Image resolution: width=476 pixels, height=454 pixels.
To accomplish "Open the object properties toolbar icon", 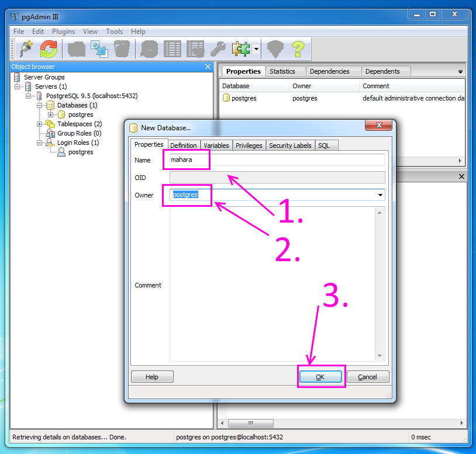I will pyautogui.click(x=76, y=48).
